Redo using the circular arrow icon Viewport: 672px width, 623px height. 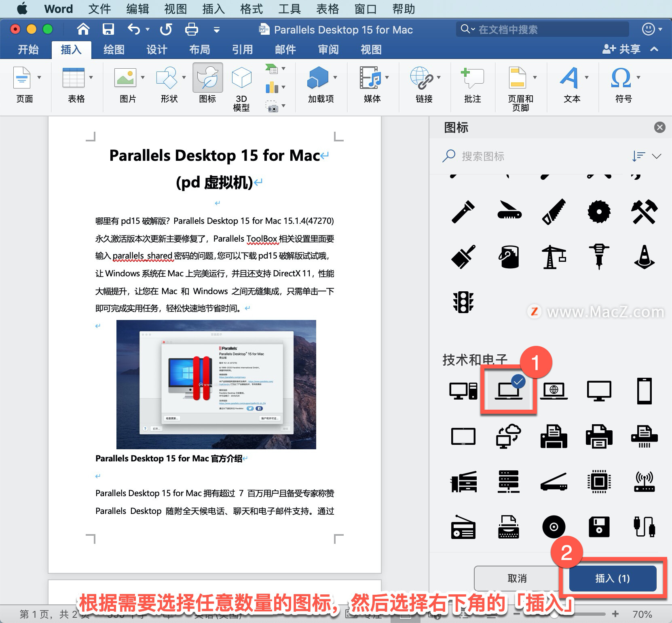[166, 29]
